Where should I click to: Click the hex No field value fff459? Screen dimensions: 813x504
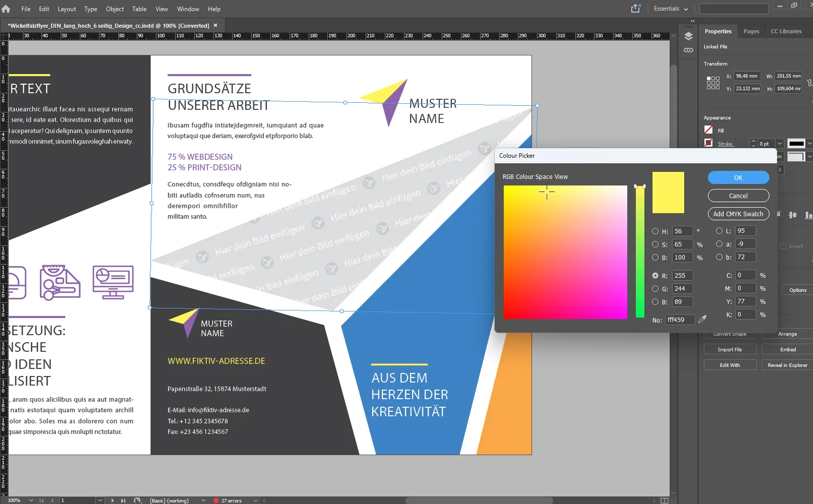(679, 320)
